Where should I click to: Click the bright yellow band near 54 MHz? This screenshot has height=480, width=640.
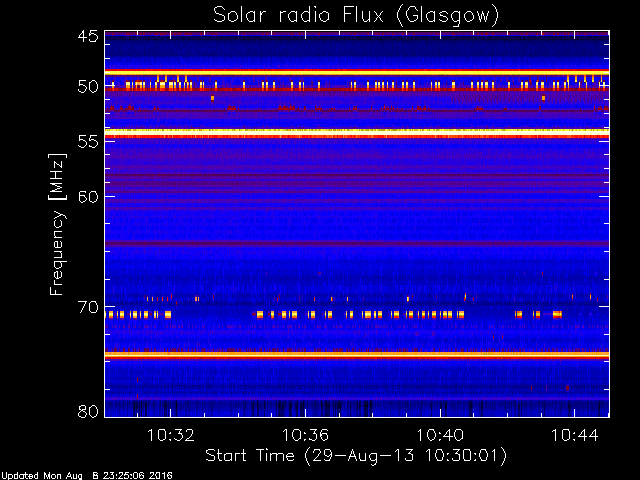coord(357,132)
